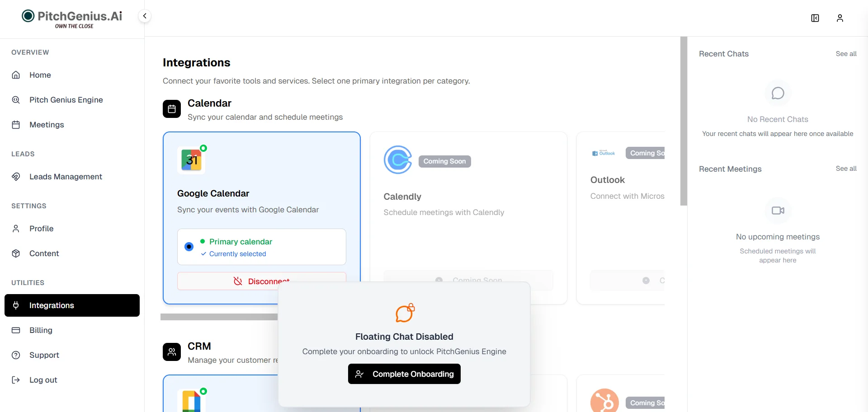The image size is (868, 412).
Task: Click the Google Calendar logo
Action: pos(191,160)
